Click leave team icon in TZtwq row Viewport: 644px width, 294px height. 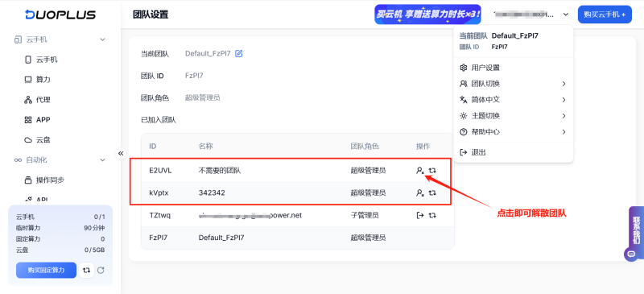(x=419, y=214)
